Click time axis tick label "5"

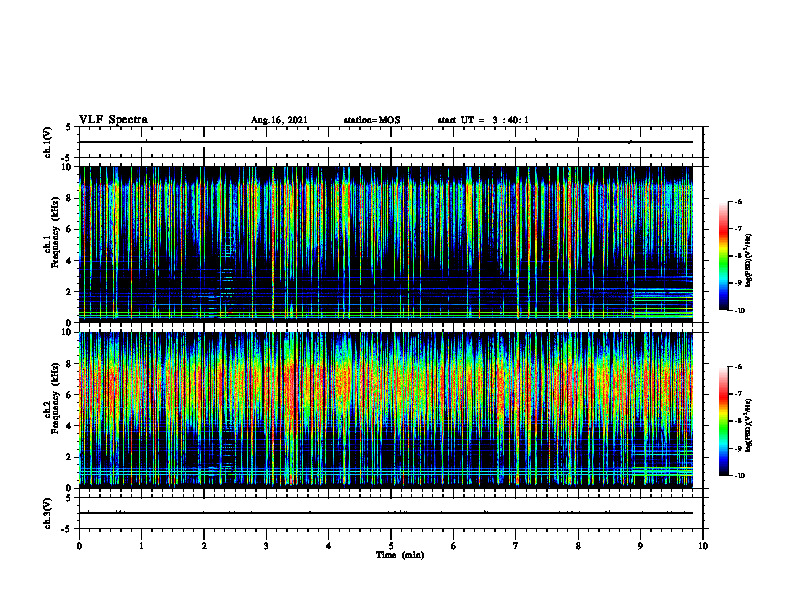click(x=391, y=546)
